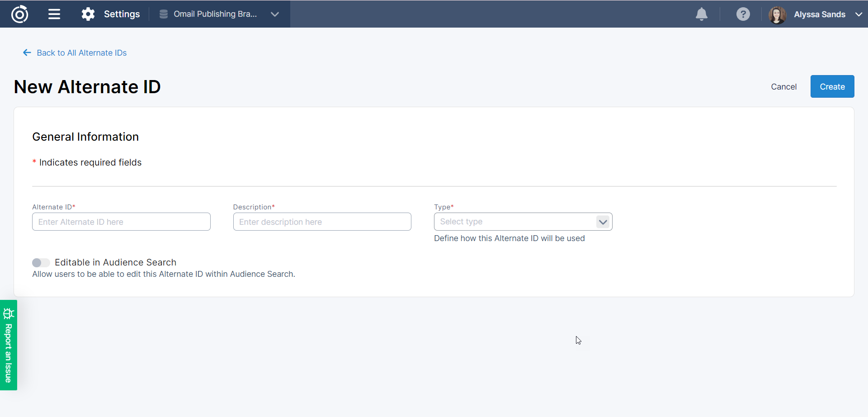
Task: Open the hamburger navigation menu
Action: click(x=54, y=14)
